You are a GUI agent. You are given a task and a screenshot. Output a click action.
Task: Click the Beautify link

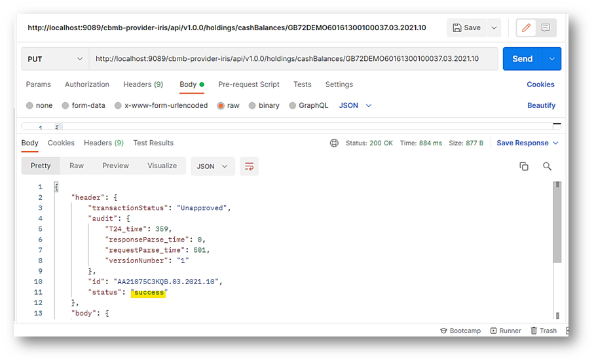click(x=541, y=105)
